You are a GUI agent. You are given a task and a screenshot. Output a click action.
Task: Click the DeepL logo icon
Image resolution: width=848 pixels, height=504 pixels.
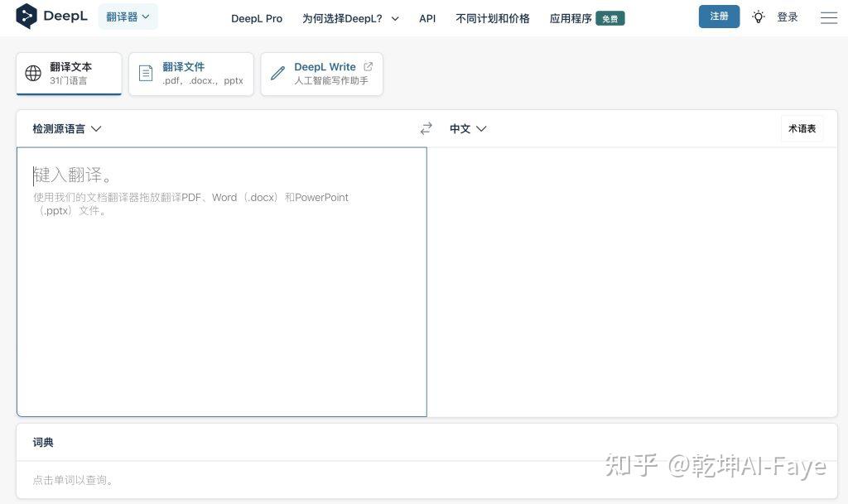click(x=26, y=17)
